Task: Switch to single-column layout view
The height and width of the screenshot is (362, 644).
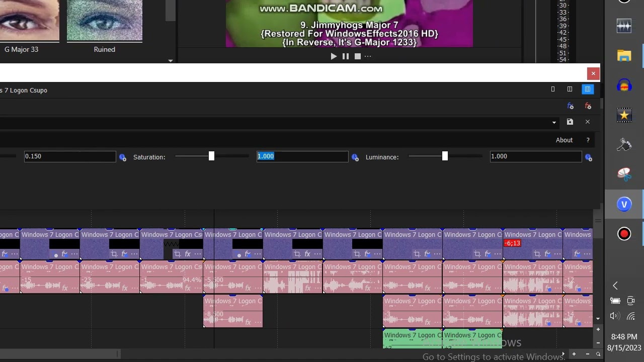Action: click(x=553, y=89)
